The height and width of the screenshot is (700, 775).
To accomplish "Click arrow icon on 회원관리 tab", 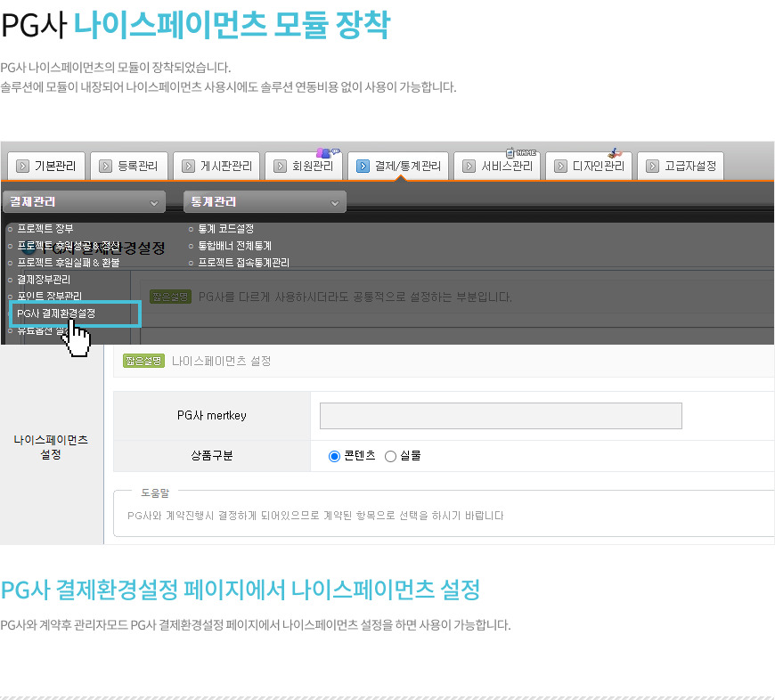I will tap(280, 166).
